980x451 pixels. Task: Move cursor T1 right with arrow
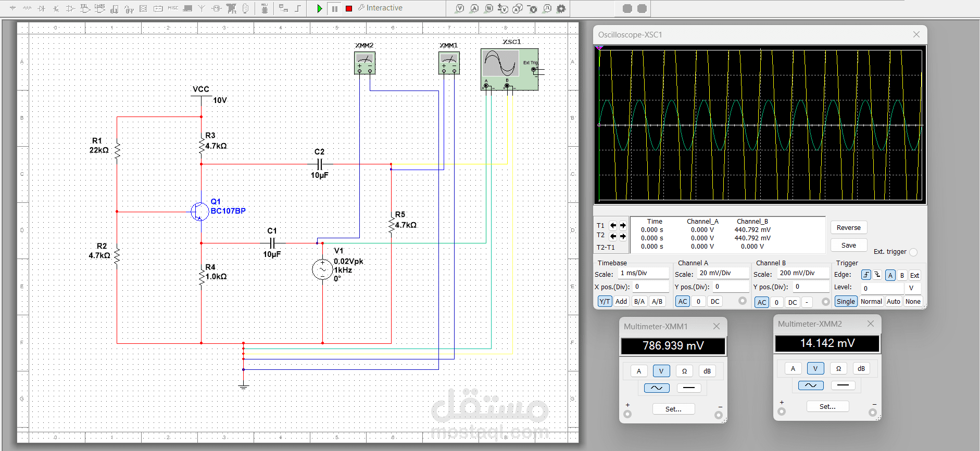coord(623,225)
